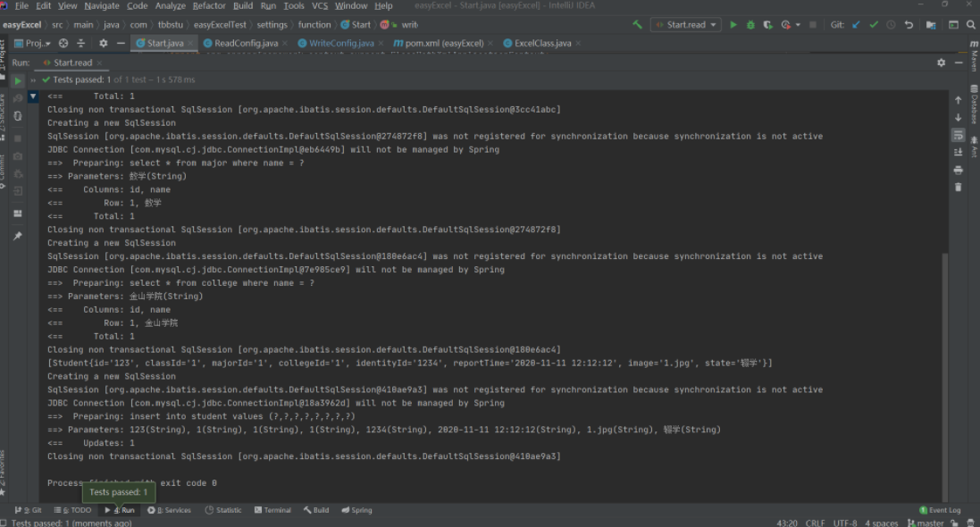The image size is (980, 527).
Task: Click the Run panel's settings gear
Action: (x=942, y=63)
